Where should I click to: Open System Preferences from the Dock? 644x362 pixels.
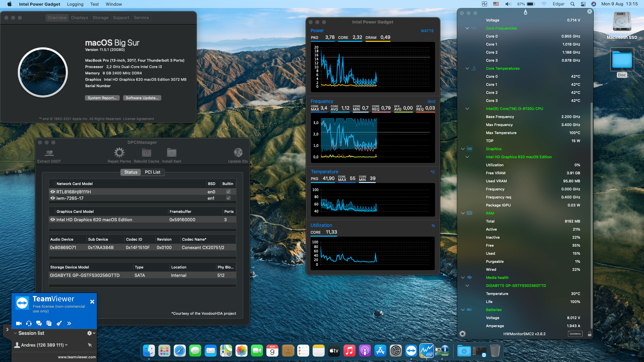coord(396,351)
